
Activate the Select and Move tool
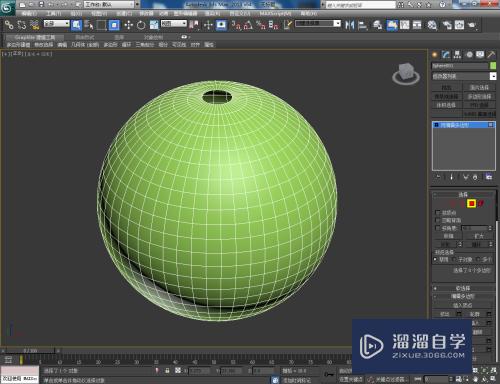128,25
